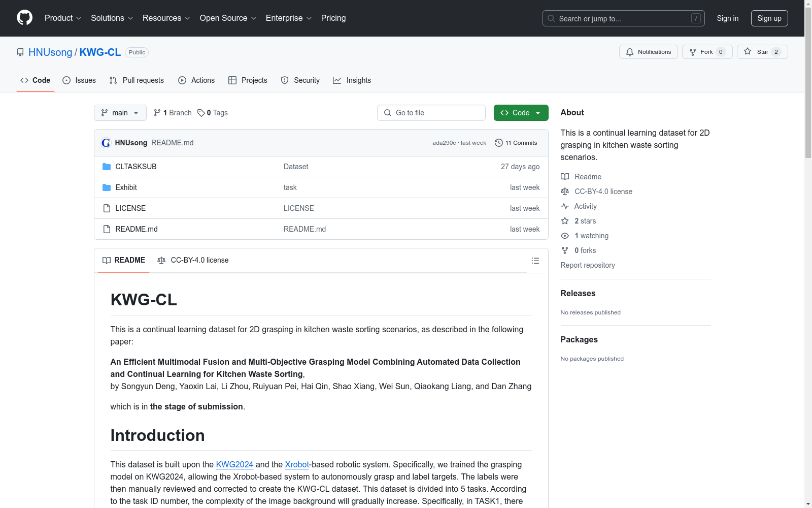Open the main branch selector dropdown
Viewport: 812px width, 508px height.
click(x=120, y=113)
